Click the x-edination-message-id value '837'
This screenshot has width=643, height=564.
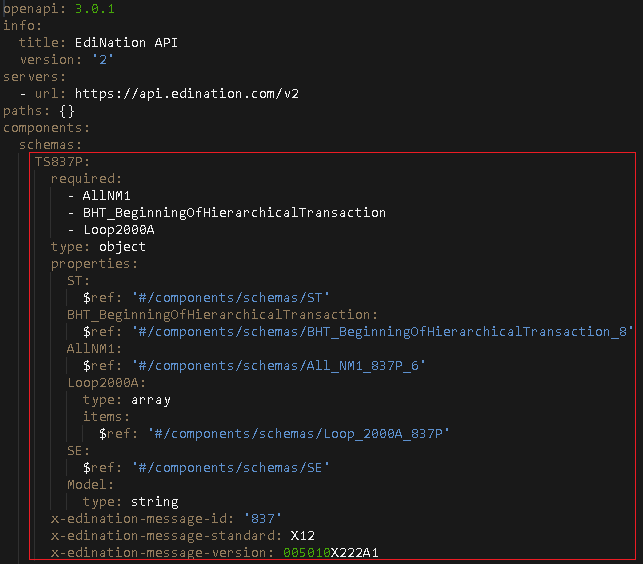(x=262, y=519)
